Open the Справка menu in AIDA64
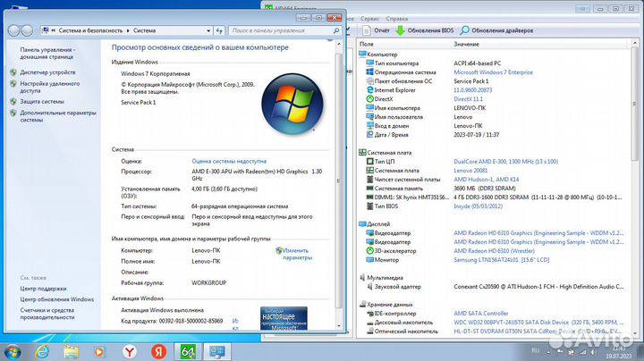This screenshot has width=644, height=361. (x=397, y=19)
